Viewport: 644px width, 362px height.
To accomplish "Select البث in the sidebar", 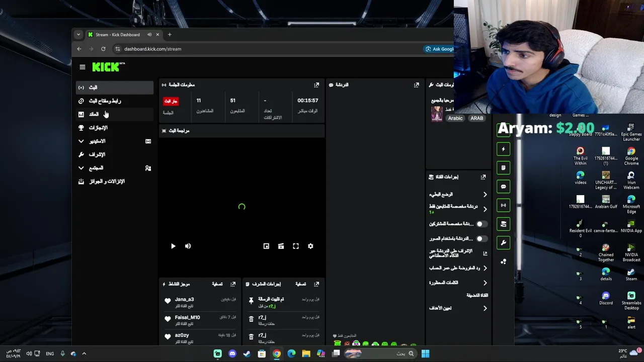I will [x=115, y=87].
